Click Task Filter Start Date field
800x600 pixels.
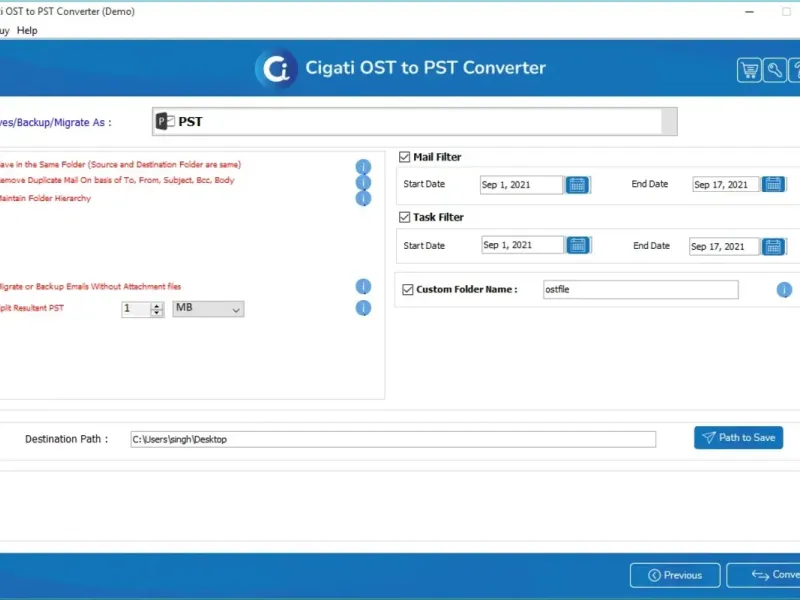(x=522, y=245)
